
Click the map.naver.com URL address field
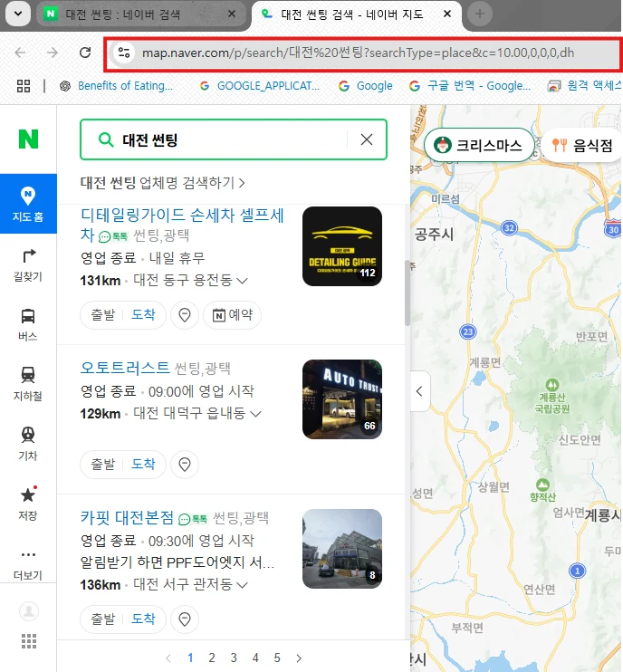pos(362,53)
